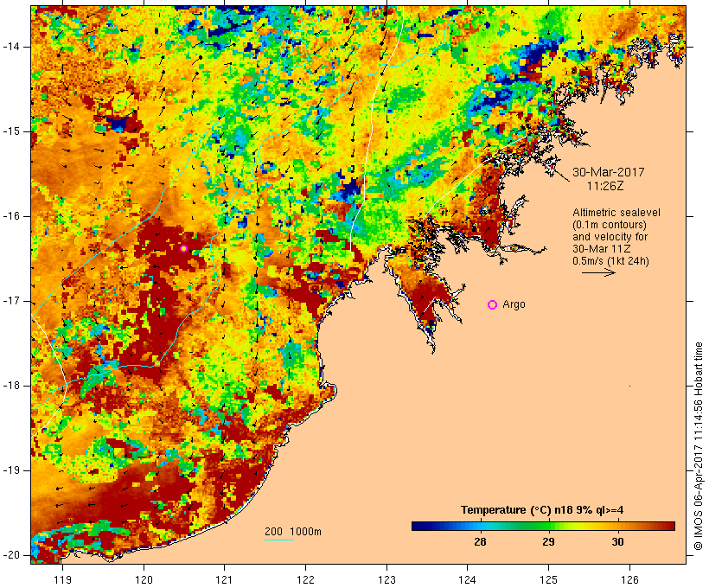The height and width of the screenshot is (588, 709).
Task: Click longitude axis label '125'
Action: click(x=549, y=580)
